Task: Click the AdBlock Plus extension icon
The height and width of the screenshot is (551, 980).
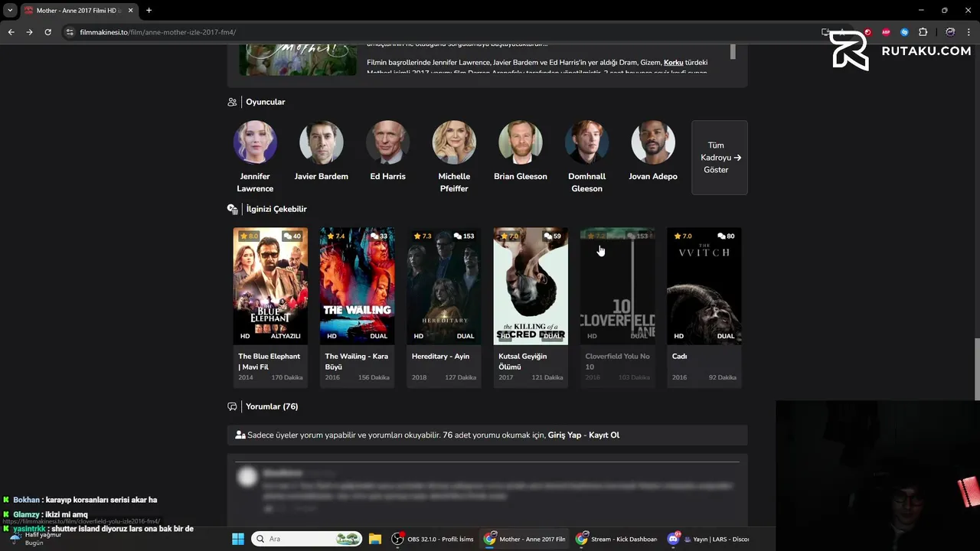Action: point(886,32)
